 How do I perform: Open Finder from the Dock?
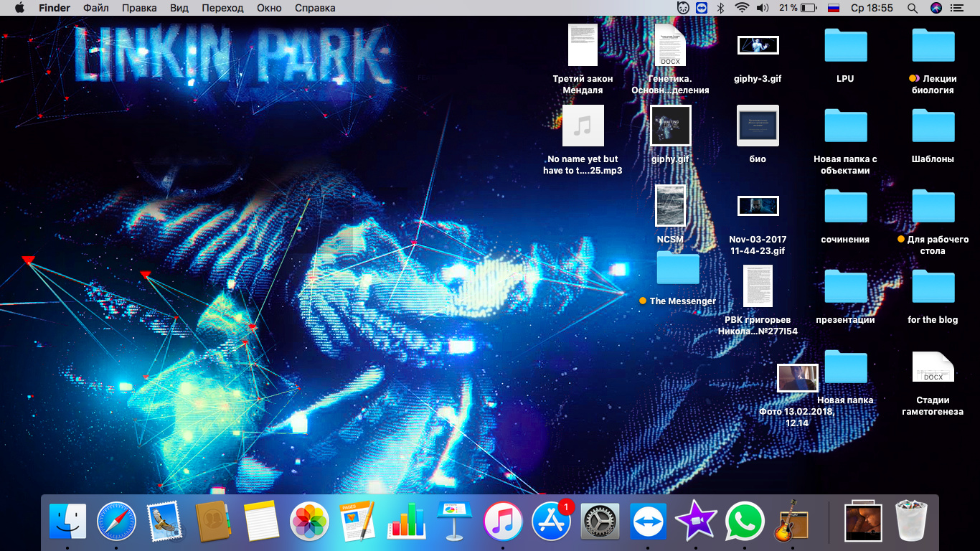pos(67,521)
